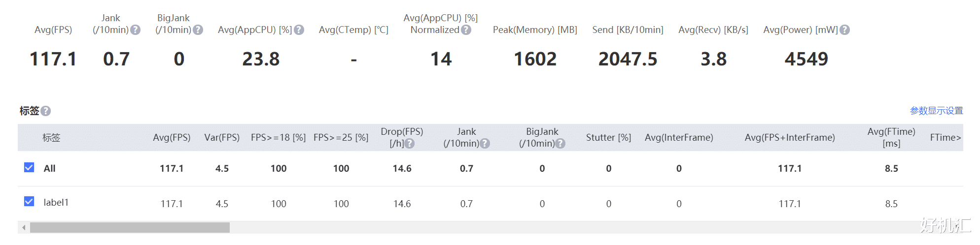This screenshot has width=980, height=245.
Task: Uncheck the label1 row checkbox
Action: (29, 202)
